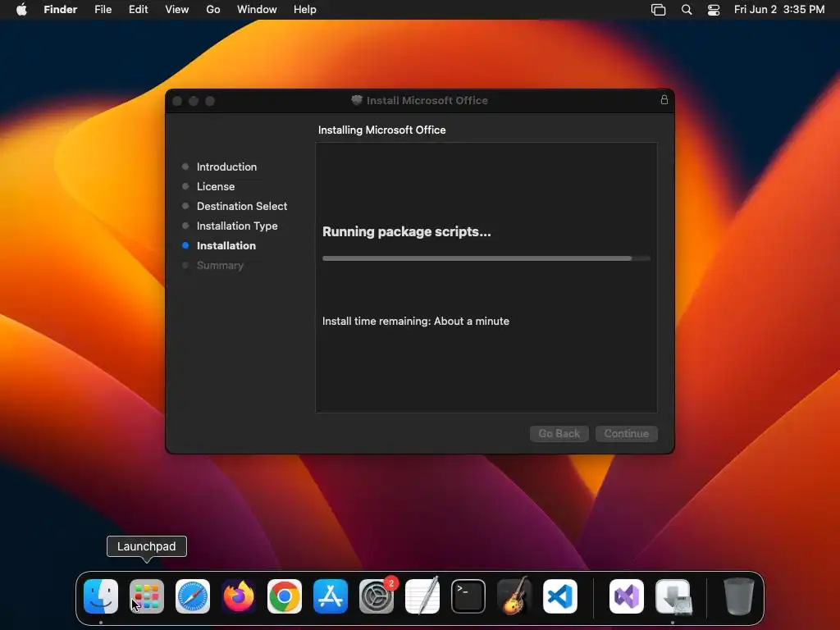
Task: Select the Destination Select step
Action: [242, 206]
